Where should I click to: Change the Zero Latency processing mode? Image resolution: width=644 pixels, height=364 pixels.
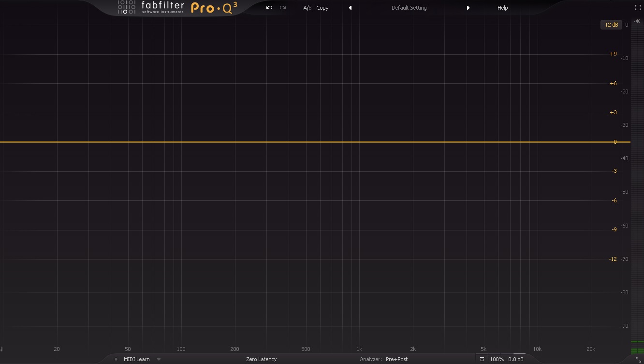262,359
